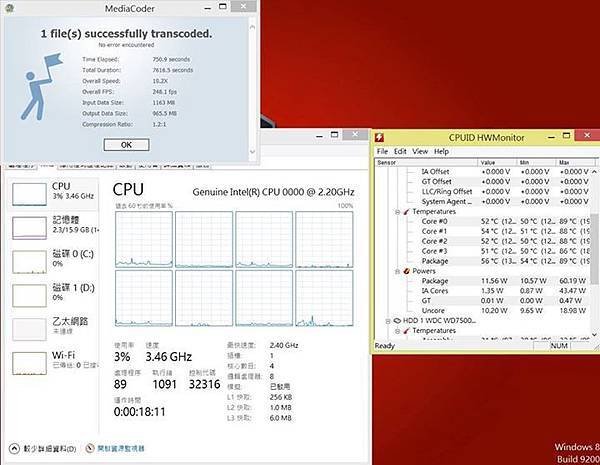Click the fewer details (D) chevron button
The width and height of the screenshot is (600, 465).
pyautogui.click(x=14, y=449)
